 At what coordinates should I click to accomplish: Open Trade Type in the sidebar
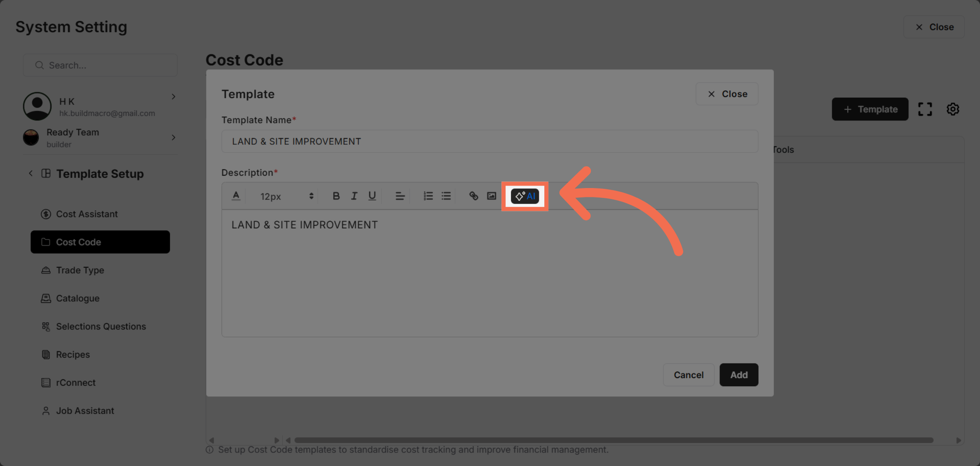[80, 270]
